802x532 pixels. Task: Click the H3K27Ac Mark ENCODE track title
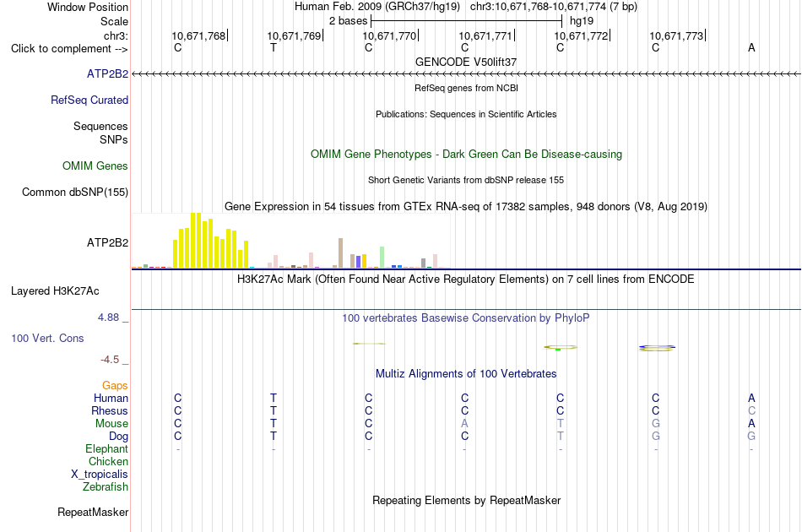coord(466,280)
